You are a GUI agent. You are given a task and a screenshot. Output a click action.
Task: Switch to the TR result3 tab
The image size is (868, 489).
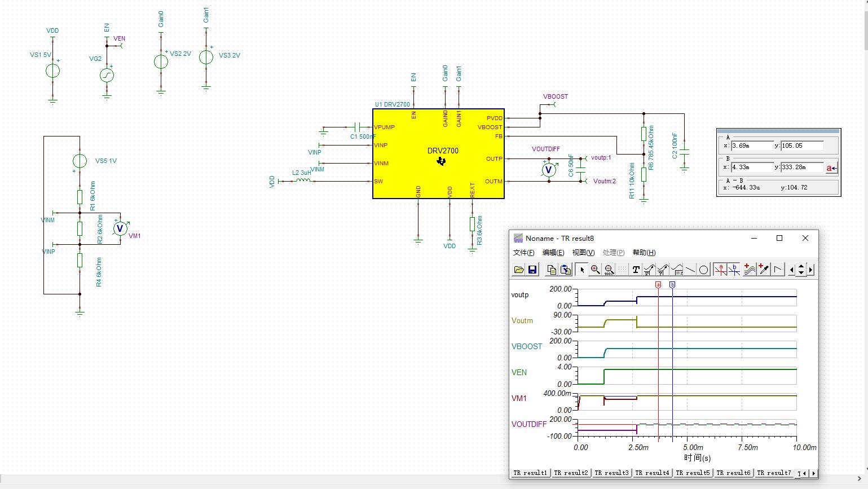611,473
